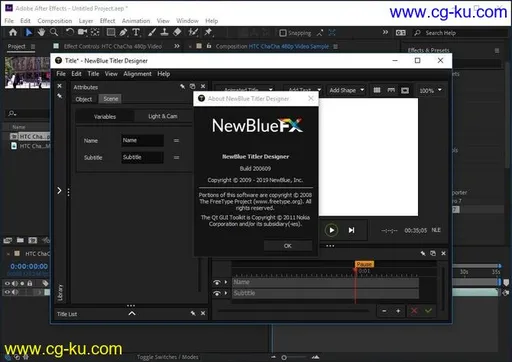Click the red X cancel button

click(414, 311)
